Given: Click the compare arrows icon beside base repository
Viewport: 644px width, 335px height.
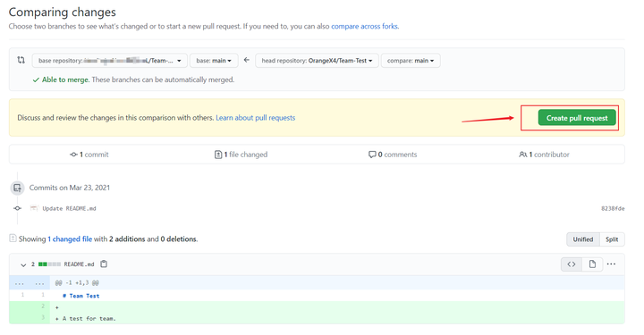Looking at the screenshot, I should coord(21,60).
